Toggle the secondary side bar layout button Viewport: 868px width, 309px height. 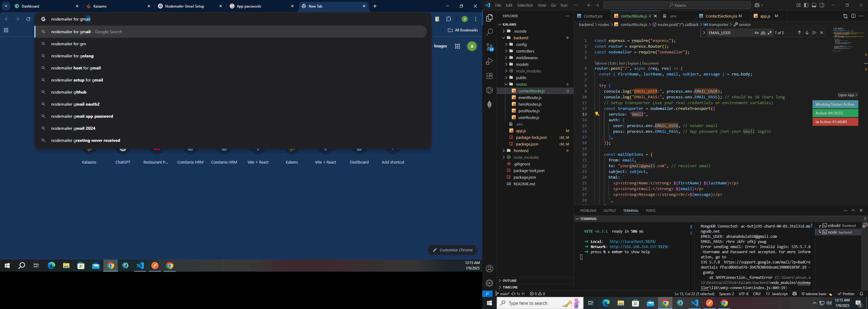[x=822, y=5]
